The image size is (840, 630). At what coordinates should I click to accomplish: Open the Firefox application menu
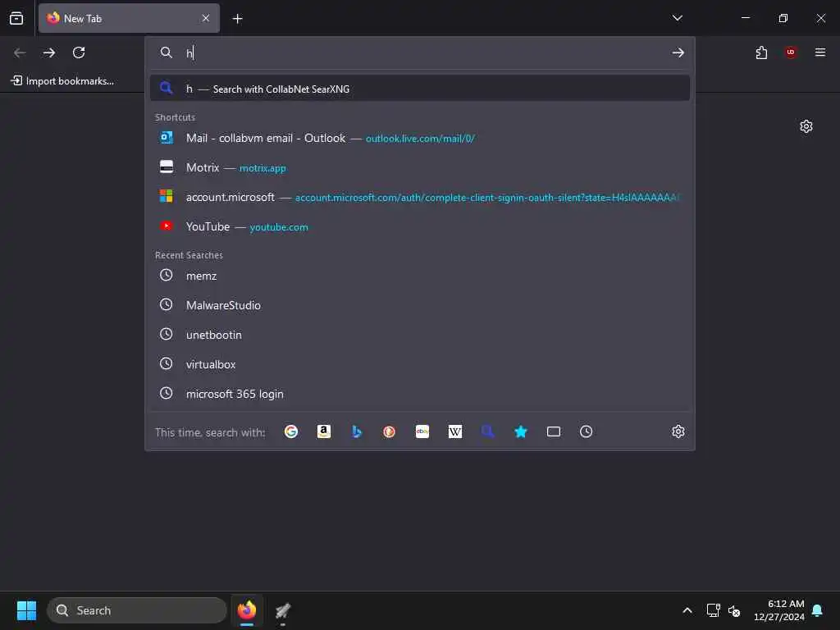tap(820, 52)
